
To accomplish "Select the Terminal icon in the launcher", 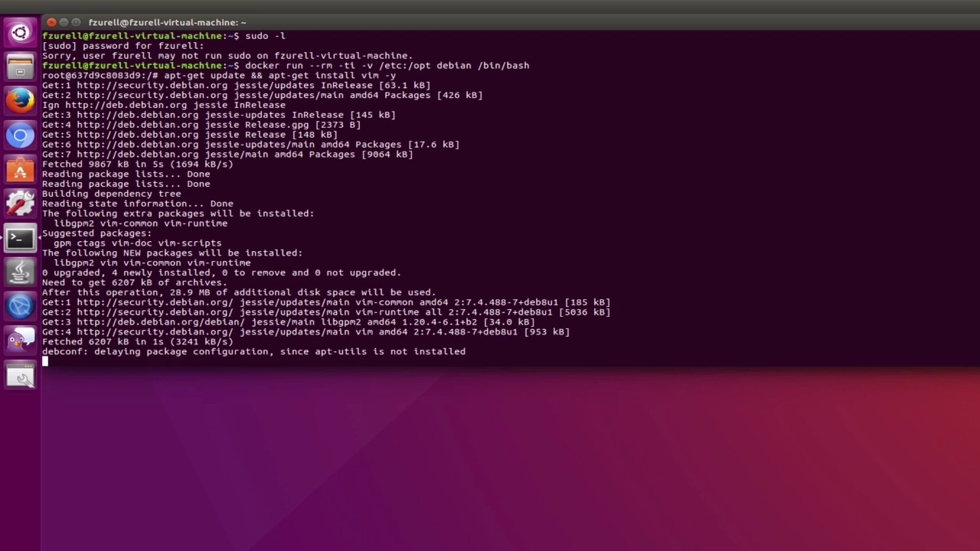I will point(20,238).
